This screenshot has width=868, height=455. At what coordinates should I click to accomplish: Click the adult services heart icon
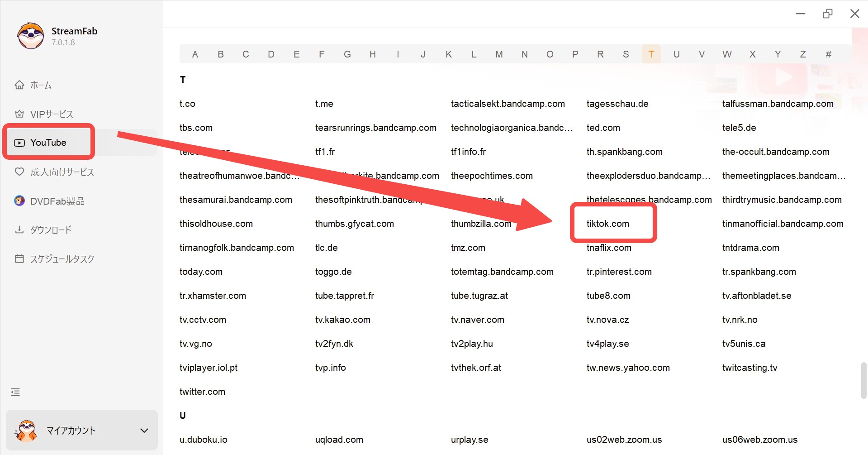(19, 172)
